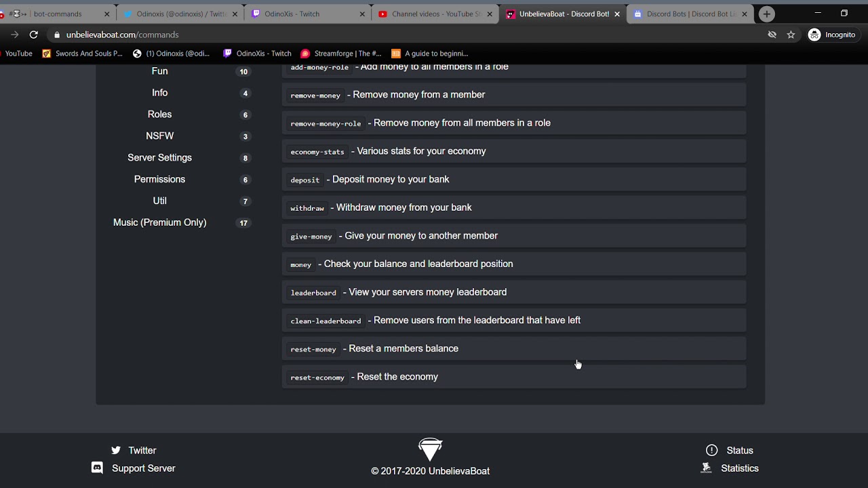The height and width of the screenshot is (488, 868).
Task: Open the (1) Odinoxis bookmark
Action: pos(172,54)
